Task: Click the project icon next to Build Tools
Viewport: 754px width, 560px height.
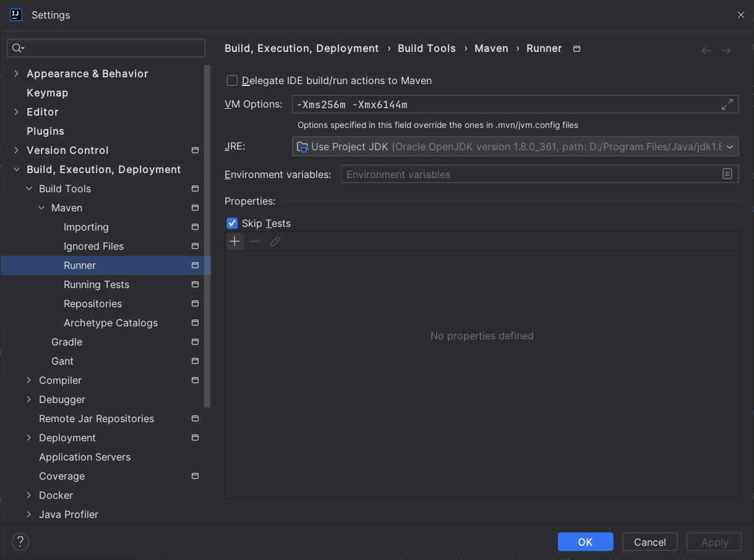Action: coord(195,189)
